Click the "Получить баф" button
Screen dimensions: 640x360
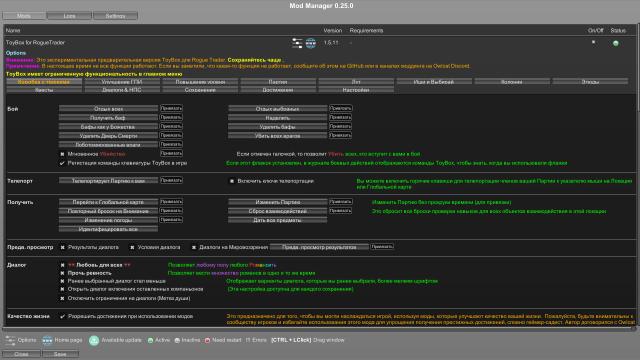pos(108,118)
